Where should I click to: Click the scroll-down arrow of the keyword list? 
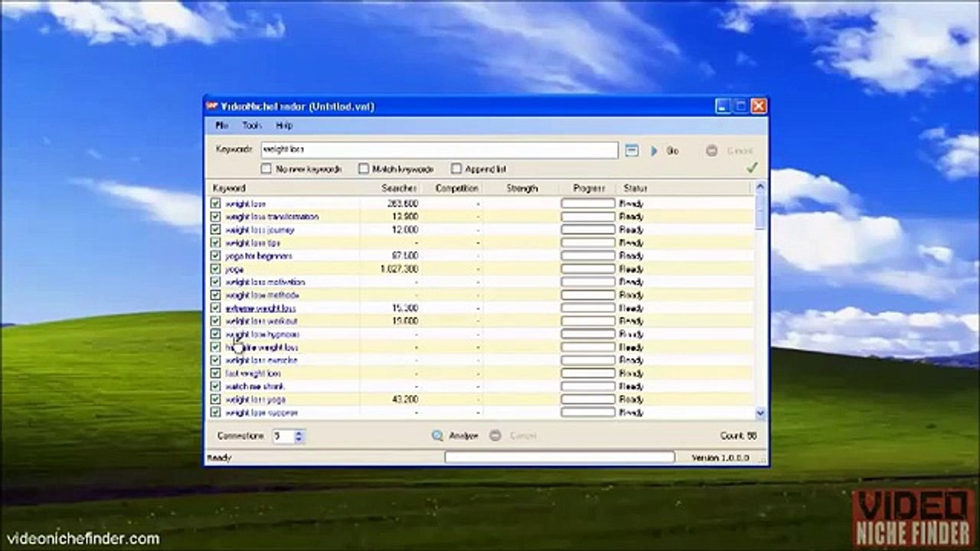click(760, 412)
